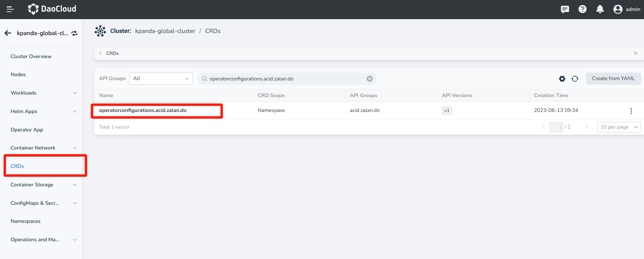
Task: Open operatorconfigurations.acid.zalan.do CRD details
Action: (142, 110)
